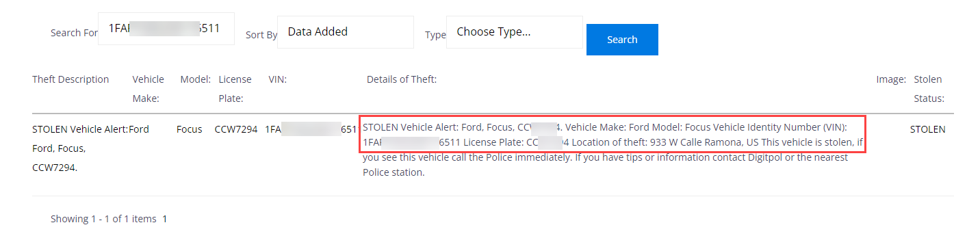The width and height of the screenshot is (980, 251).
Task: Open the Choose Type dropdown
Action: pyautogui.click(x=515, y=32)
